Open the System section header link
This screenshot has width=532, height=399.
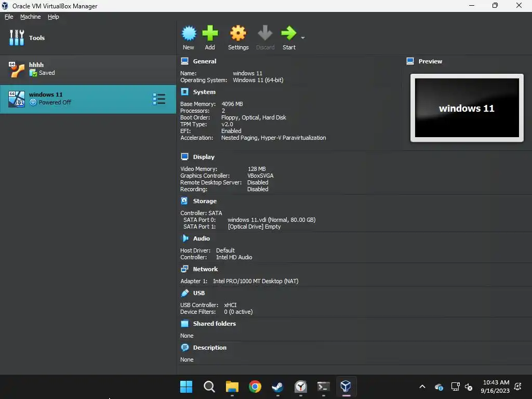(x=204, y=92)
